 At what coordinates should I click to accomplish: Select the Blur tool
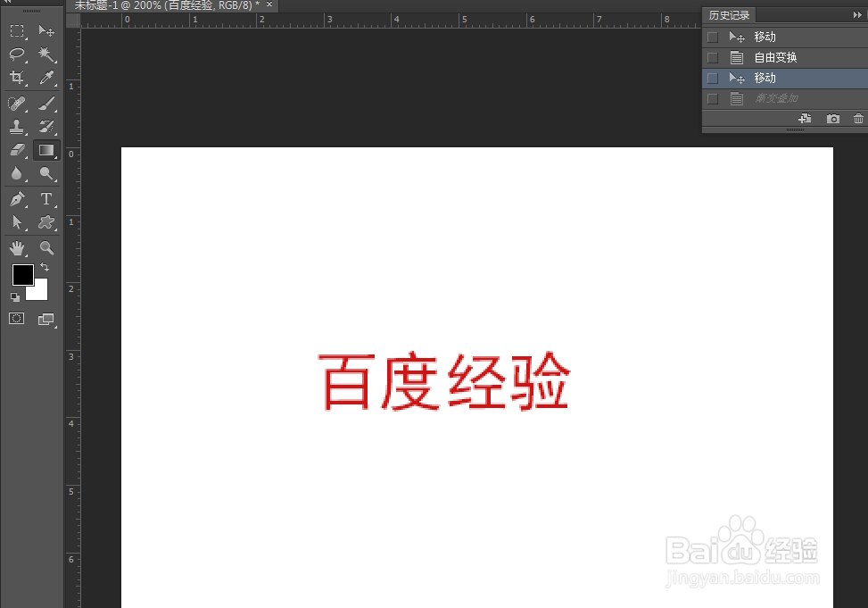[x=17, y=174]
